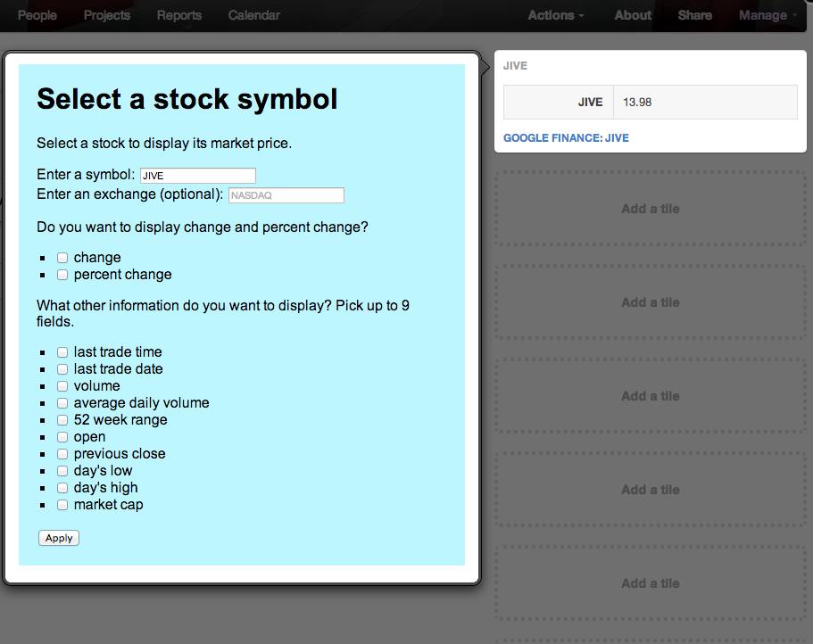Expand the Actions dropdown
The image size is (813, 644).
555,15
